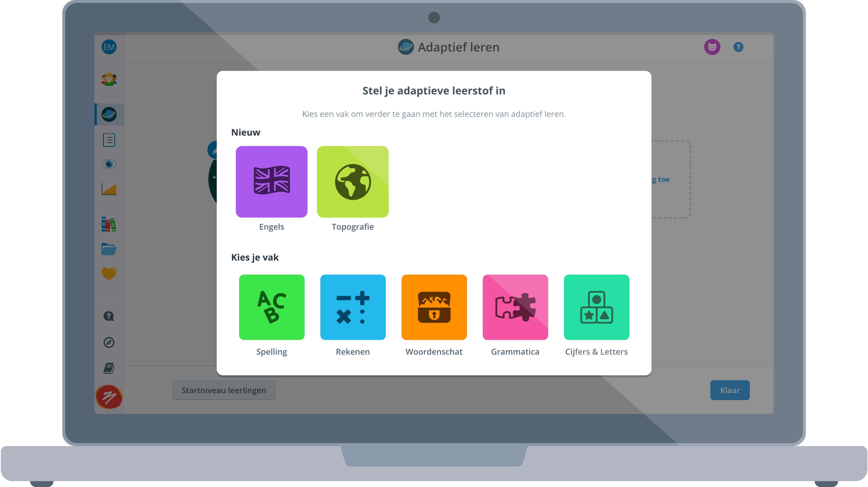Viewport: 868px width, 487px height.
Task: Open the blue question mark help icon
Action: [738, 47]
